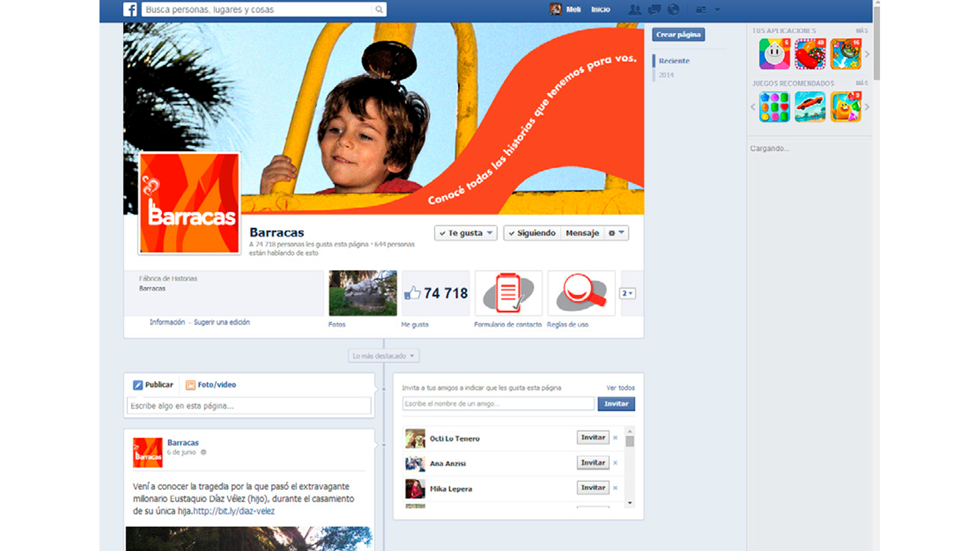Screen dimensions: 980x551
Task: Click the search magnifier icon
Action: coord(379,9)
